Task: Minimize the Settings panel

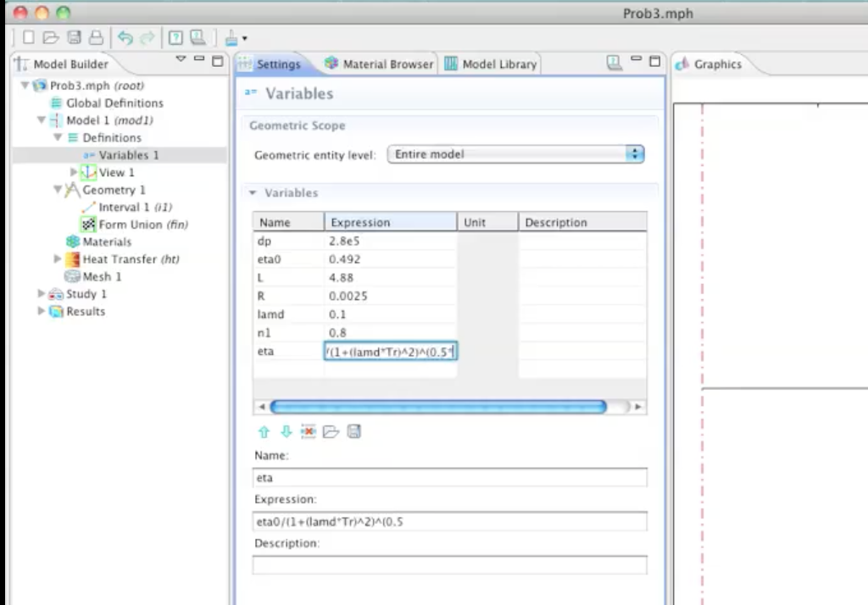Action: coord(636,58)
